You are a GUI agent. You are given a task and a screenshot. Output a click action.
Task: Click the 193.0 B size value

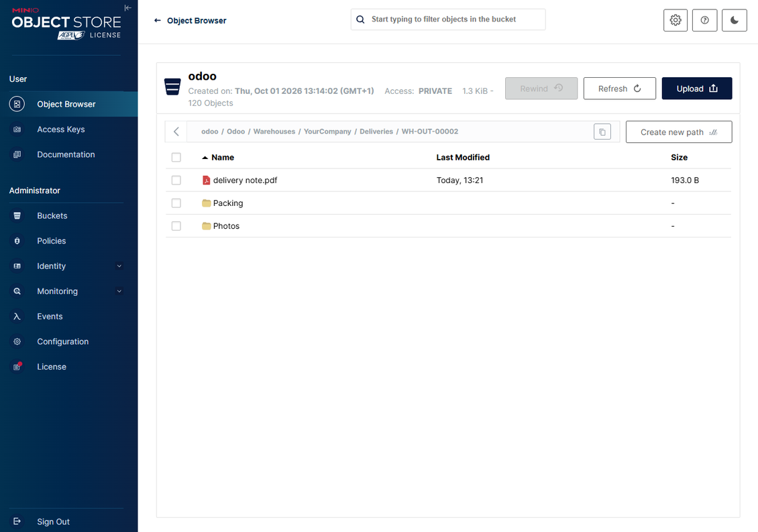coord(684,180)
